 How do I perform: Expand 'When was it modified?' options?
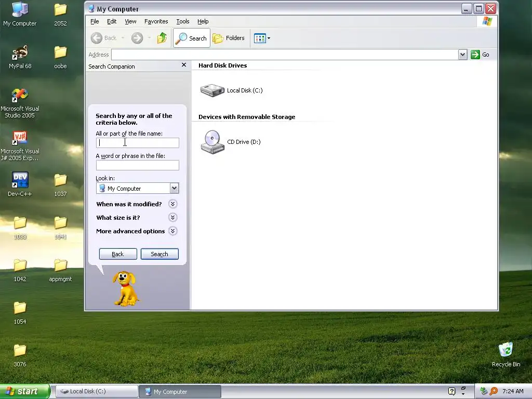click(172, 204)
